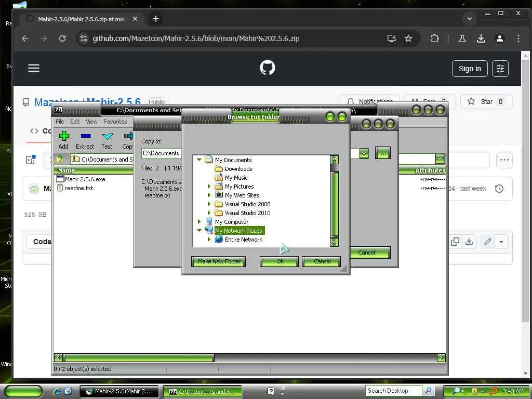Expand the Visual Studio 2010 node
Screen dimensions: 532x399
click(209, 212)
